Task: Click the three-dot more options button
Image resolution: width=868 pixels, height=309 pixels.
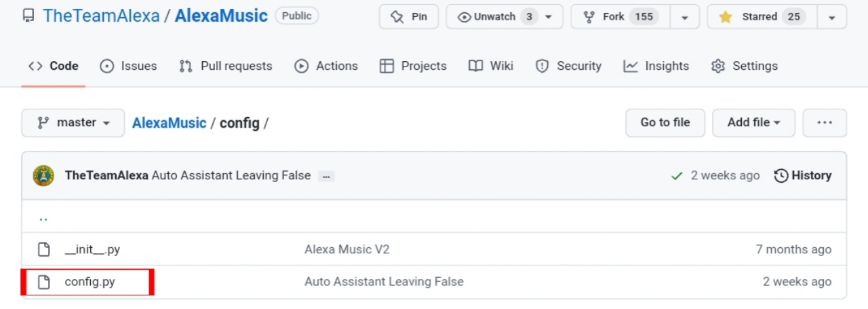Action: tap(825, 123)
